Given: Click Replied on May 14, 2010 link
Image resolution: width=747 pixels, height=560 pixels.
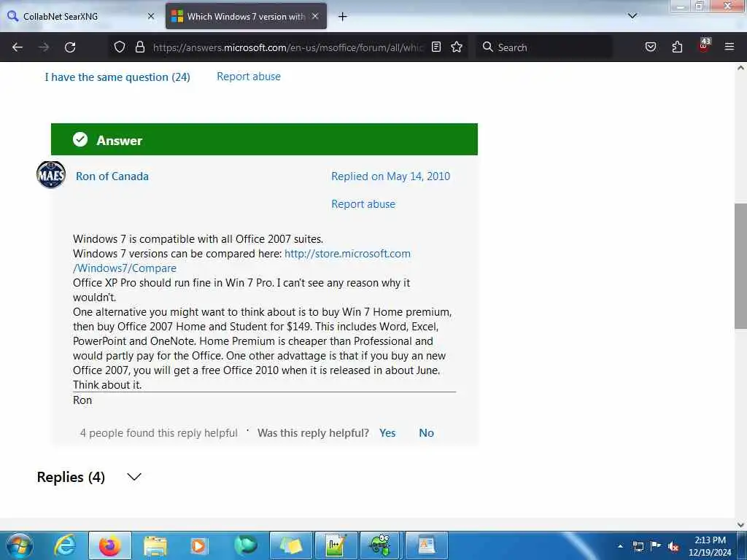Looking at the screenshot, I should pyautogui.click(x=391, y=176).
